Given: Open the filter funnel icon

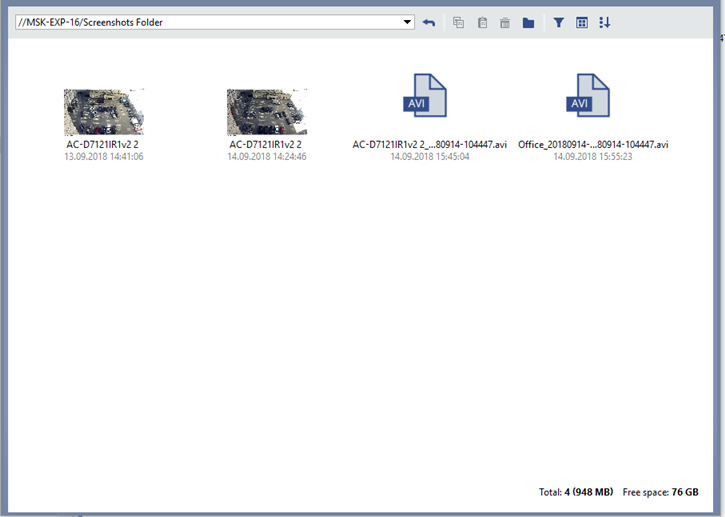Looking at the screenshot, I should 559,23.
